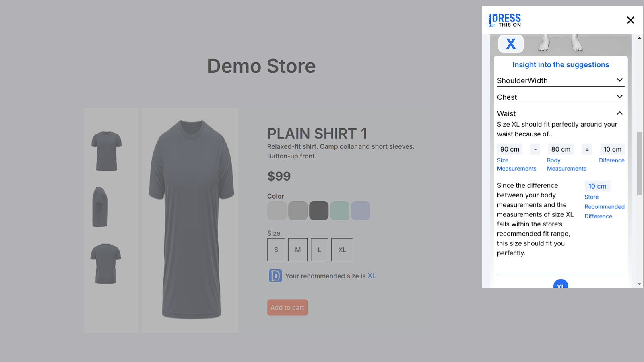Viewport: 644px width, 362px height.
Task: Choose the medium gray color swatch
Action: coord(298,211)
